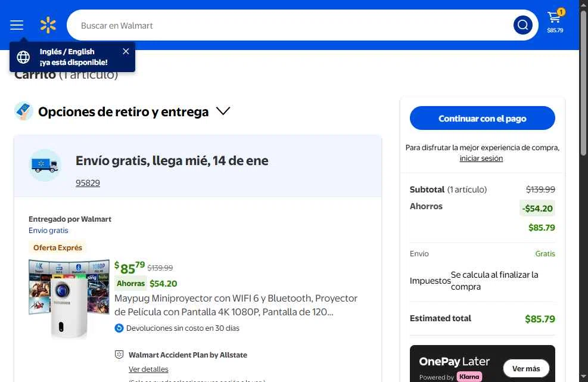This screenshot has width=588, height=382.
Task: Click the Se calcula al finalizar la compra text
Action: (x=494, y=281)
